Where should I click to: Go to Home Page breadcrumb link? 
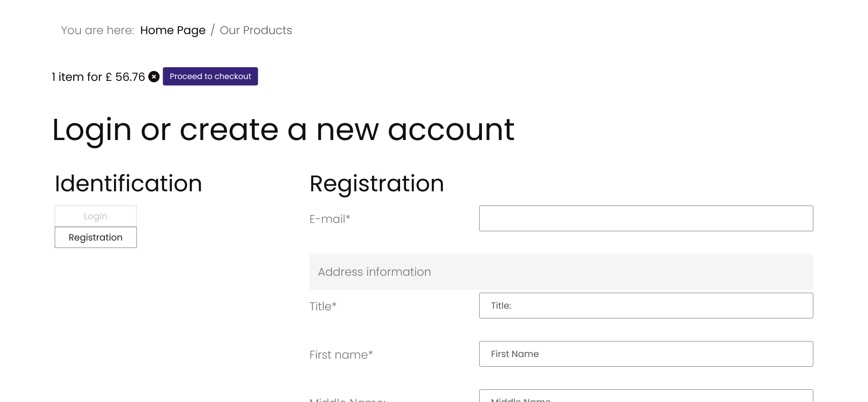[x=173, y=30]
